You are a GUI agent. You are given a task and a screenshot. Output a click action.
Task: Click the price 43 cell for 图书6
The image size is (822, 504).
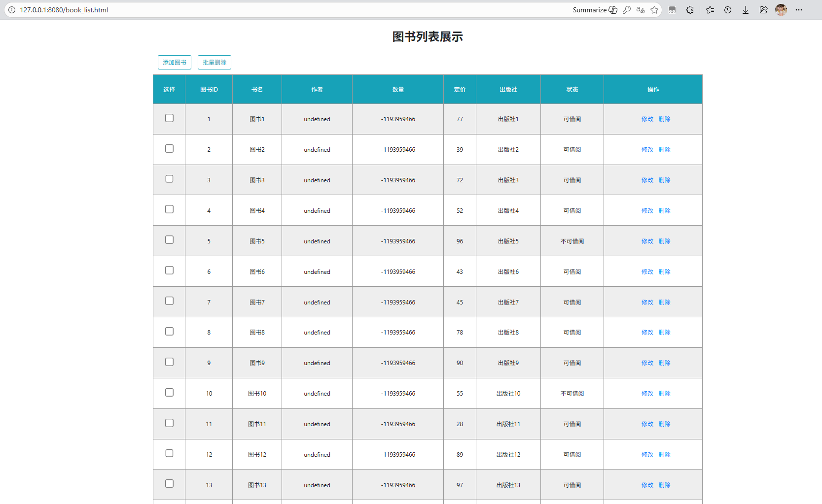[x=460, y=272]
